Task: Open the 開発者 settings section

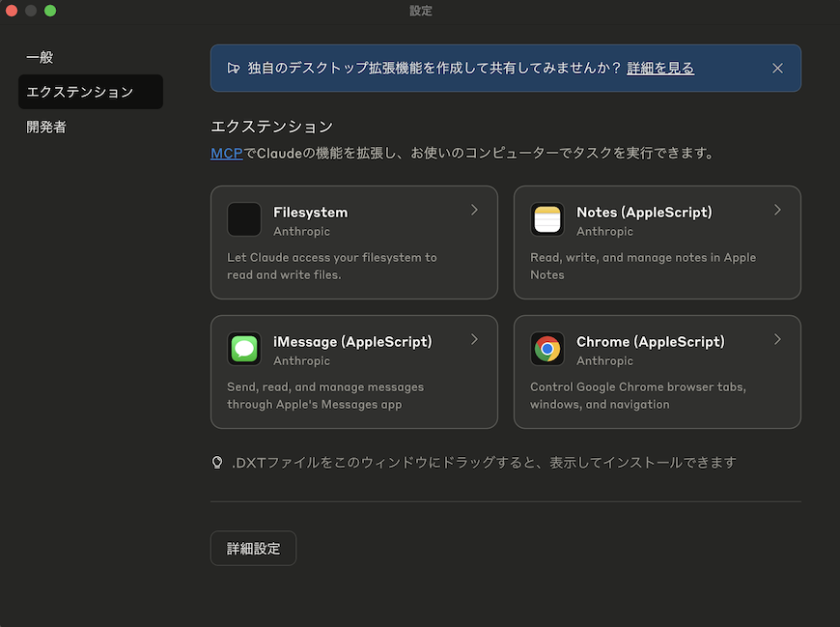Action: [x=46, y=127]
